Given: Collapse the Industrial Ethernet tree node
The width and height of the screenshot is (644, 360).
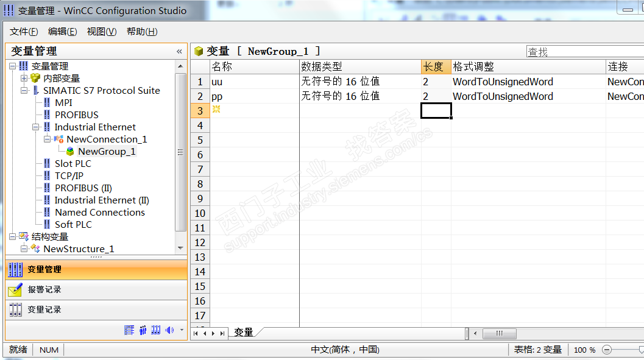Looking at the screenshot, I should [x=36, y=127].
